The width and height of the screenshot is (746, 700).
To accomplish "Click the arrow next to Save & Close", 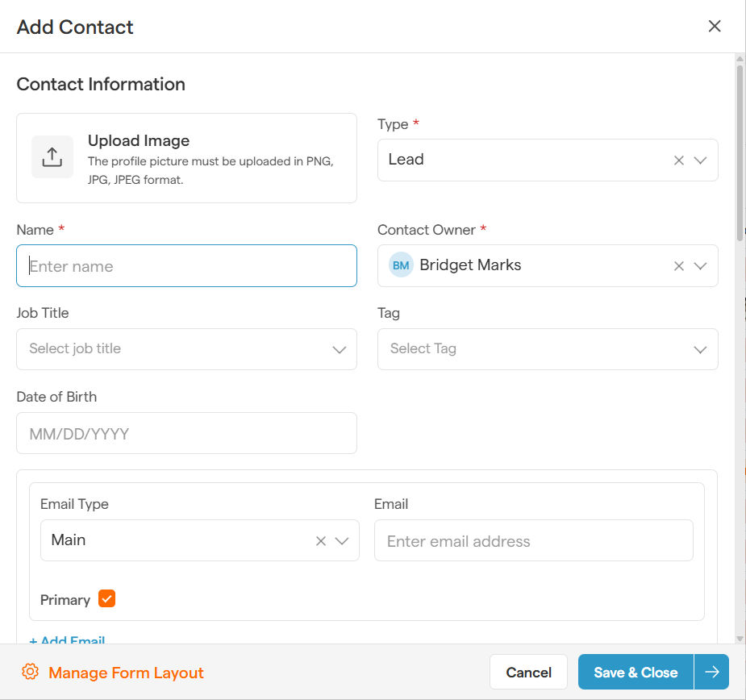I will pos(711,672).
